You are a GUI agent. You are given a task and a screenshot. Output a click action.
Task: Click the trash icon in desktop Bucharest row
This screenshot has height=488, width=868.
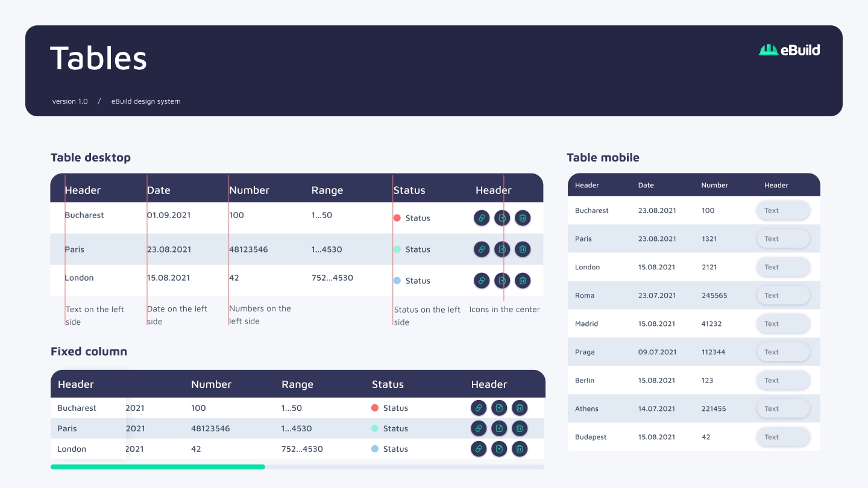pyautogui.click(x=523, y=218)
